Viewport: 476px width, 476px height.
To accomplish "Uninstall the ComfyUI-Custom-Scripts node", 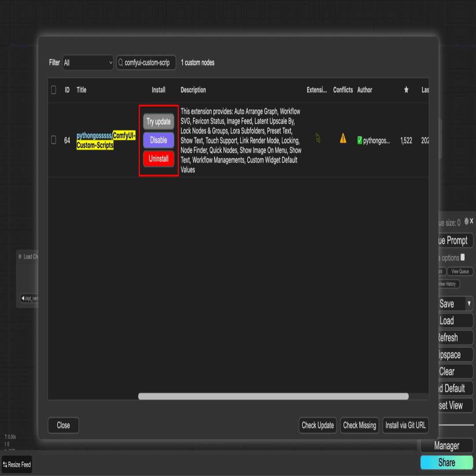I will click(159, 159).
